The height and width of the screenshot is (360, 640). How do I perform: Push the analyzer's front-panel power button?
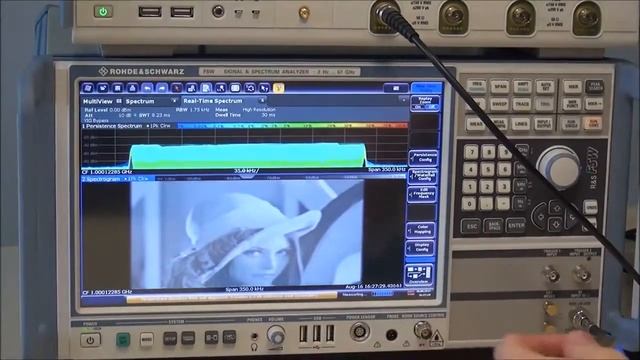(x=90, y=340)
